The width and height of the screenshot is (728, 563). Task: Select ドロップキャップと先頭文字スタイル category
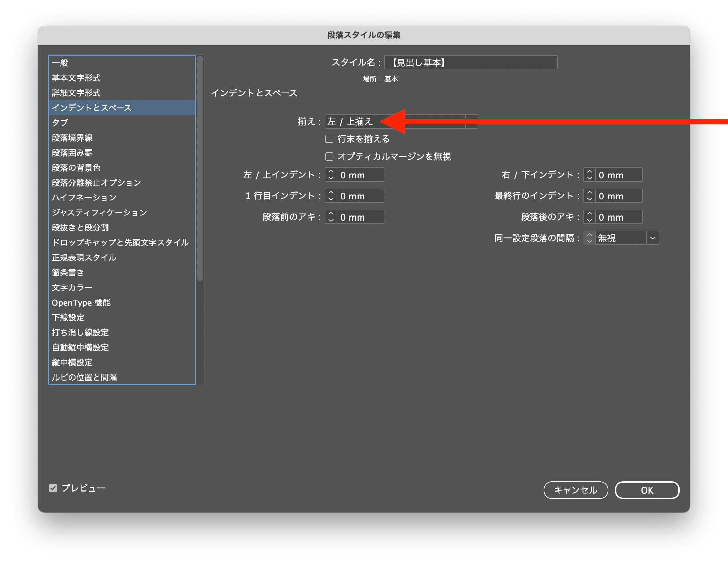(x=120, y=242)
